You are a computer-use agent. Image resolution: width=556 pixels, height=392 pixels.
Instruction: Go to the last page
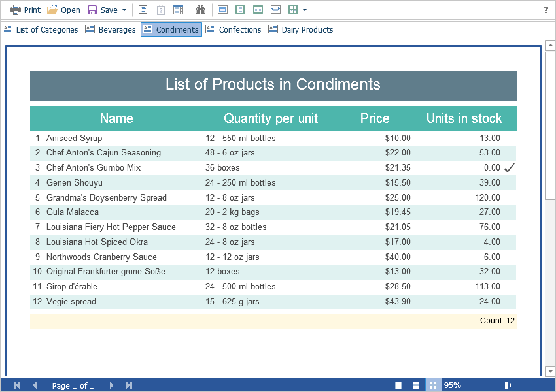pyautogui.click(x=129, y=385)
